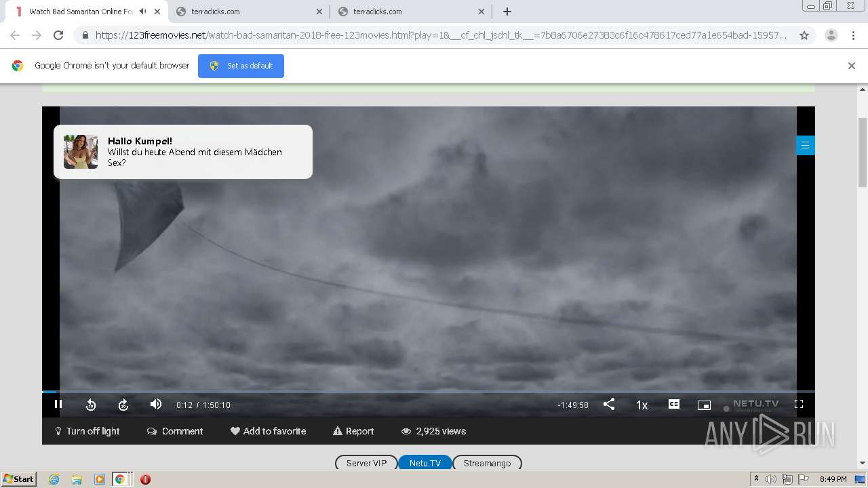Switch to second terraclicks.com tab
Image resolution: width=868 pixels, height=488 pixels.
coord(410,12)
